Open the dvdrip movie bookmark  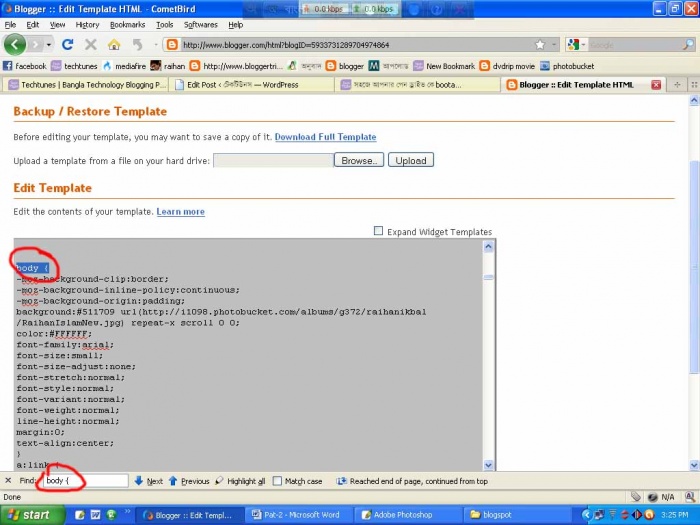pyautogui.click(x=507, y=66)
